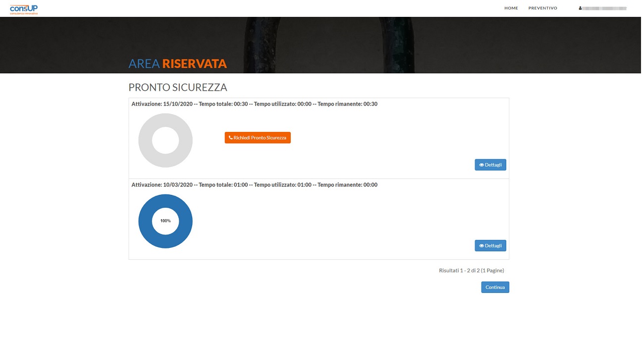Open Dettagli for activation 15/10/2020

pyautogui.click(x=490, y=165)
